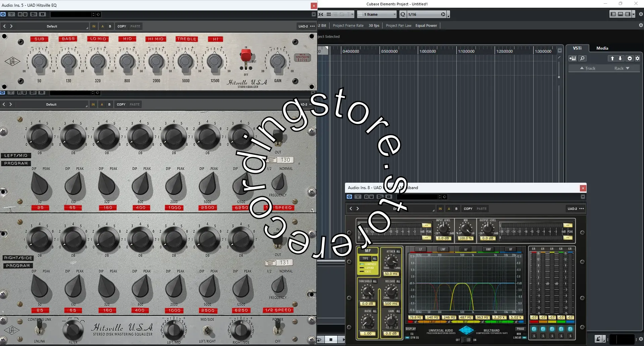Switch to Media tab
The width and height of the screenshot is (644, 346).
[602, 48]
